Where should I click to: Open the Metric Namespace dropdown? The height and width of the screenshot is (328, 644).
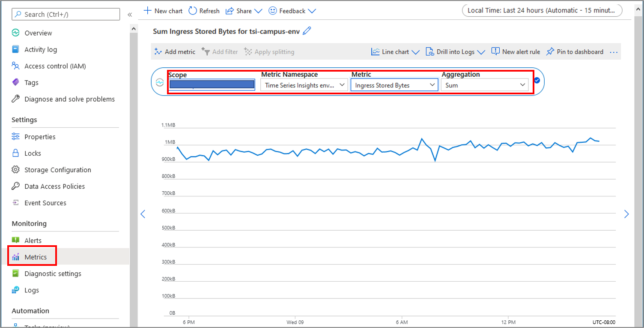tap(304, 85)
